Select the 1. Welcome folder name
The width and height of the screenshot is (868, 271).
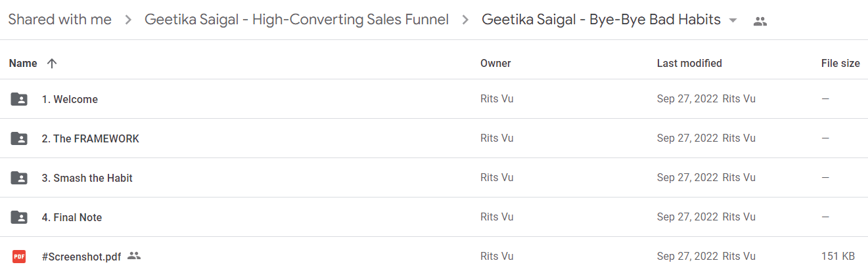70,99
